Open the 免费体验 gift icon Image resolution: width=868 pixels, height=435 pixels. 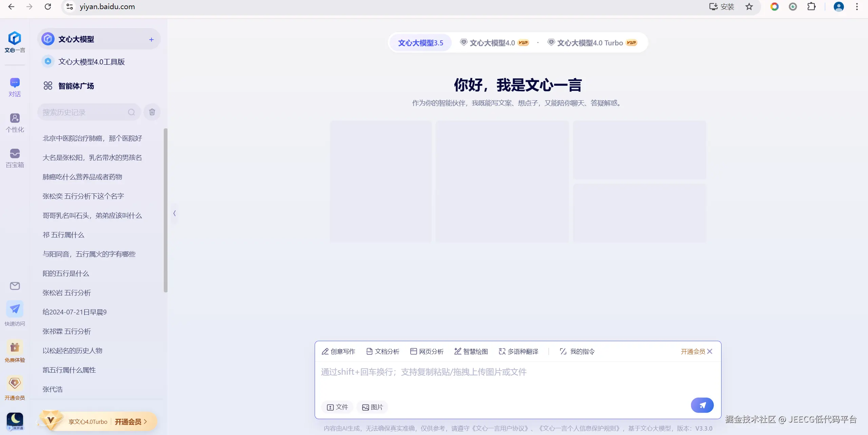(15, 348)
